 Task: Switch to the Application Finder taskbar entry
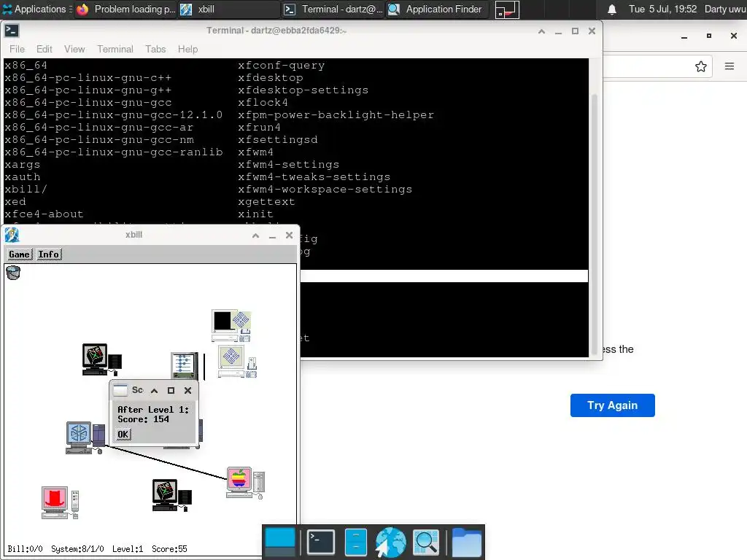[437, 9]
